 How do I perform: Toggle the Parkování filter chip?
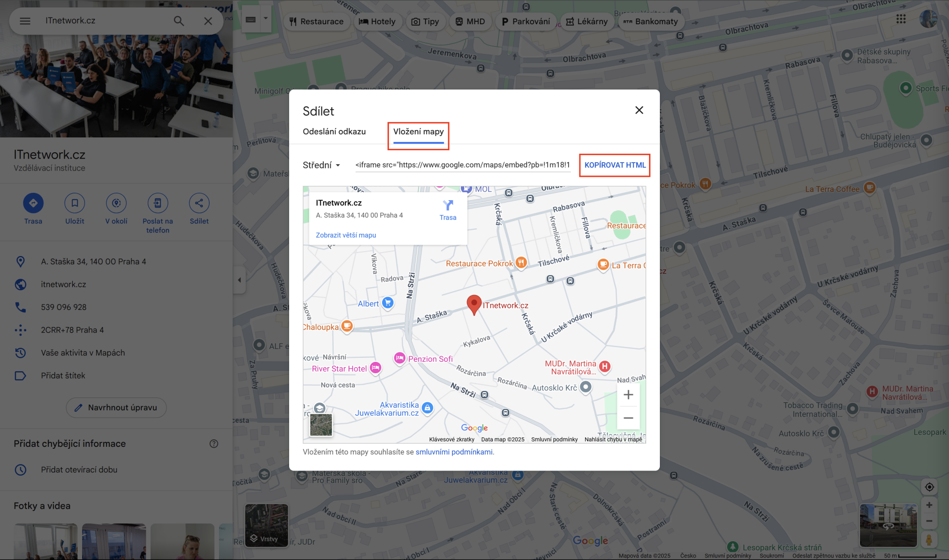point(526,21)
